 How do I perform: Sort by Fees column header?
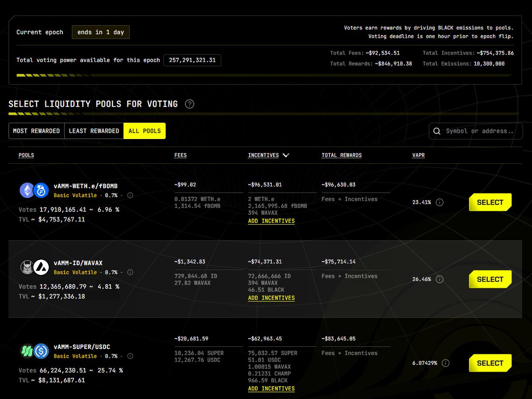click(180, 155)
